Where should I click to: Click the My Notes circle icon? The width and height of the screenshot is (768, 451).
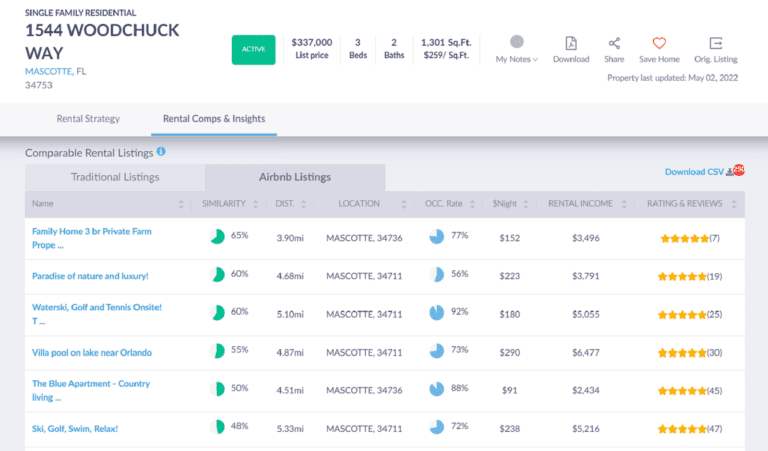tap(517, 42)
